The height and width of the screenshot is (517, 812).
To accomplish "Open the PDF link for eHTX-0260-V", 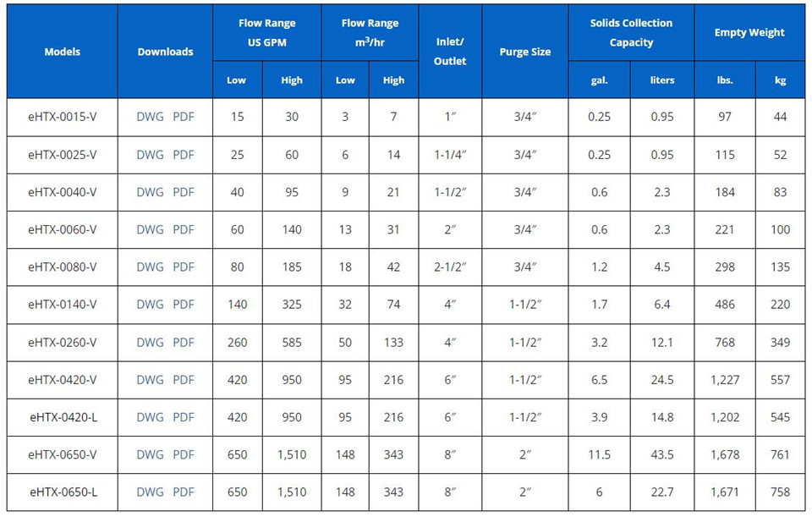I will click(184, 343).
